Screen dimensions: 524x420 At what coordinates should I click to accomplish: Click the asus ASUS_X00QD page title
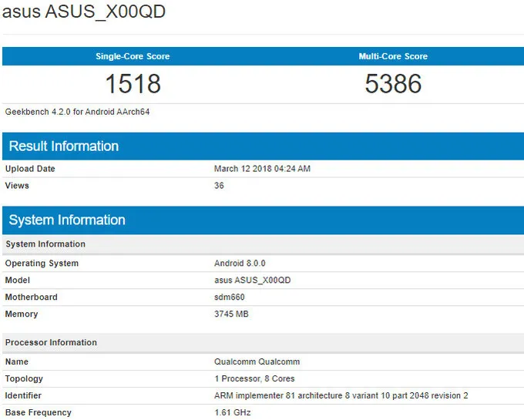click(83, 13)
